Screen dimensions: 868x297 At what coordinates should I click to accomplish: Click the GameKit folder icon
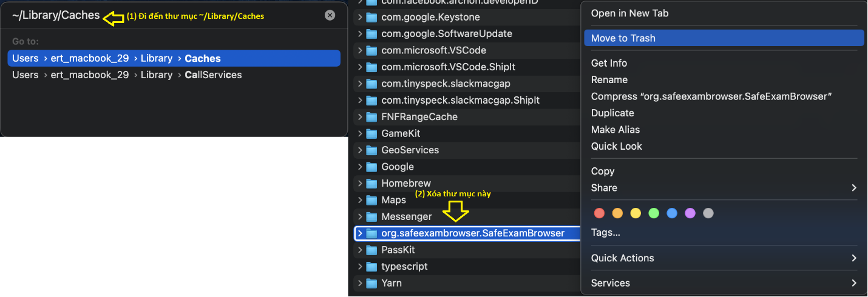(372, 133)
